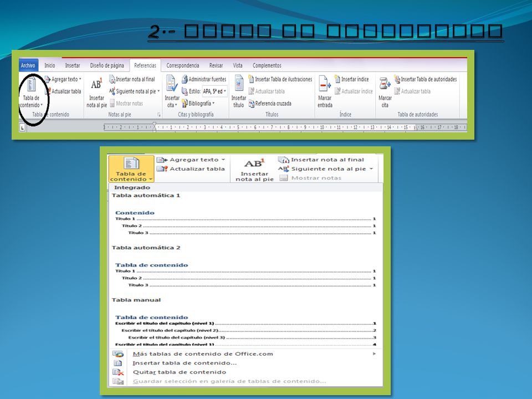Open the Diseño de página tab
532x399 pixels.
(x=107, y=65)
